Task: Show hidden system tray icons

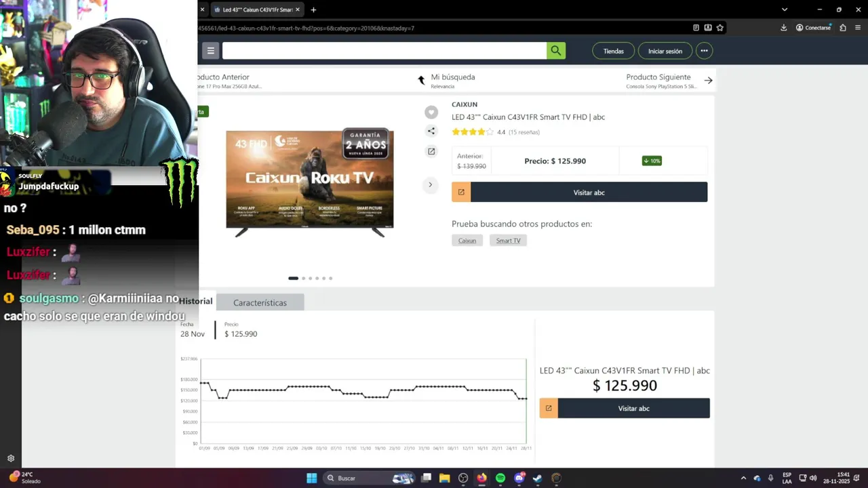Action: coord(743,478)
